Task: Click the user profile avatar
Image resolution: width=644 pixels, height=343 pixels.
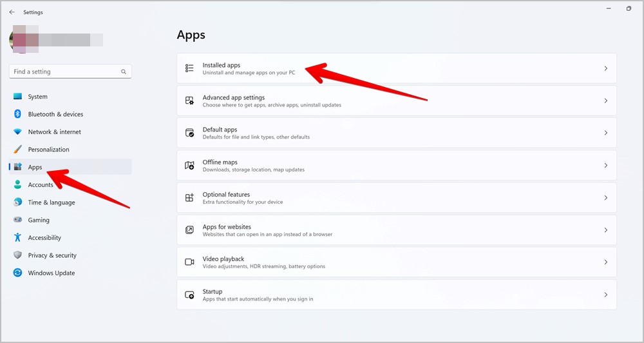Action: pyautogui.click(x=24, y=39)
